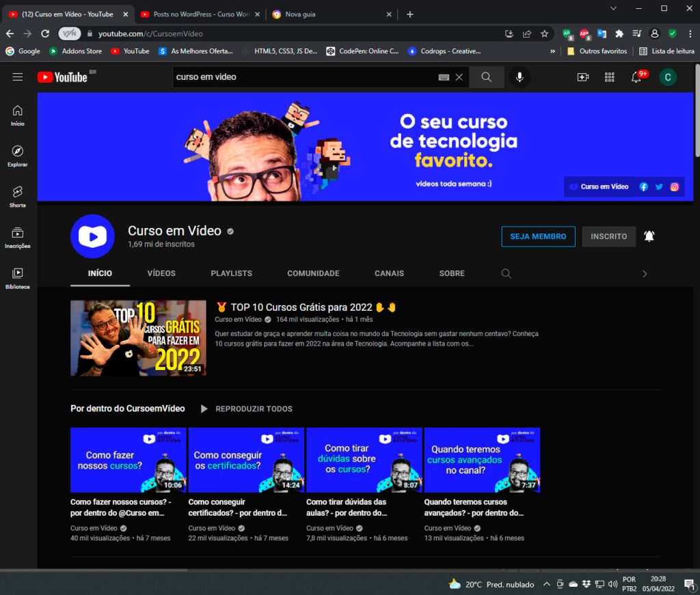Screen dimensions: 700x595
Task: Open Facebook link on channel banner
Action: 643,187
